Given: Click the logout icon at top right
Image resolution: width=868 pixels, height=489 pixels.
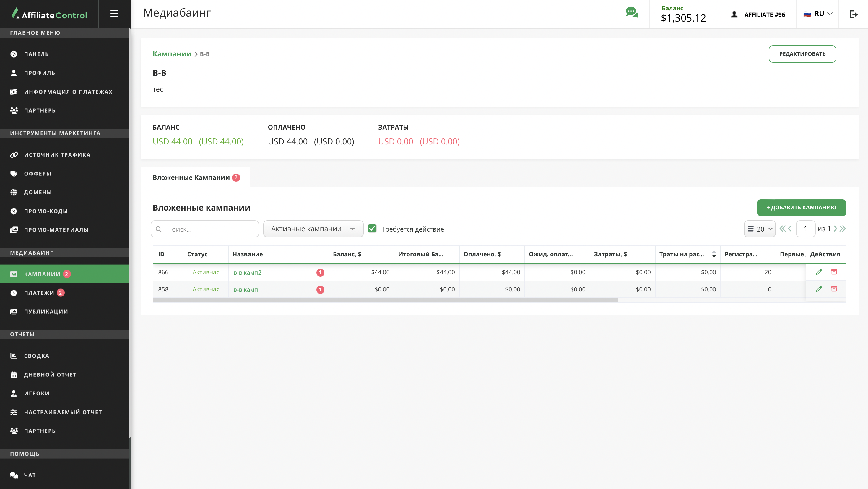Looking at the screenshot, I should point(853,14).
